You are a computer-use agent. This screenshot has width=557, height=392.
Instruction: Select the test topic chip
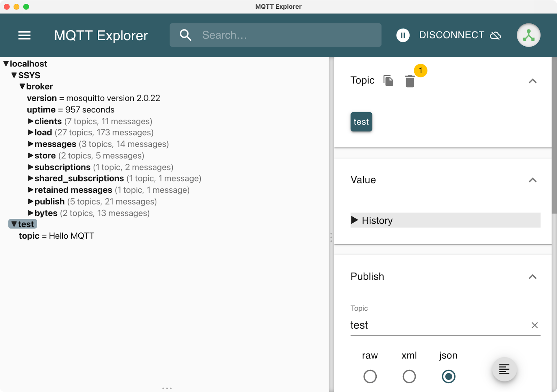point(361,122)
